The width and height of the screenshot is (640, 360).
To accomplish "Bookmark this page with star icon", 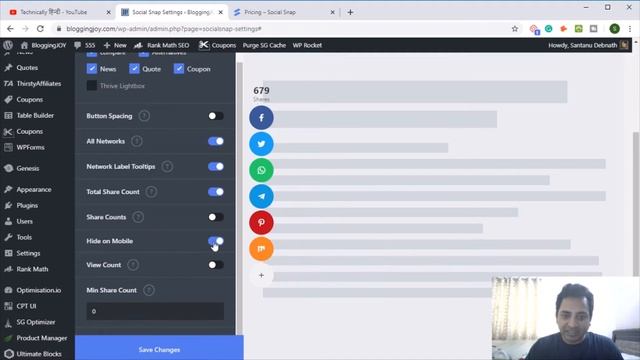I will [515, 29].
